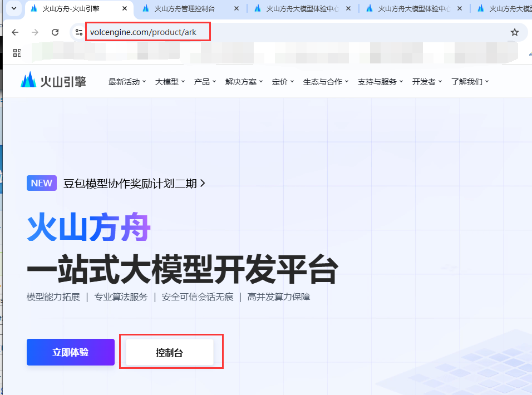Go back to the previous page
Screen dimensions: 532x395
point(15,32)
